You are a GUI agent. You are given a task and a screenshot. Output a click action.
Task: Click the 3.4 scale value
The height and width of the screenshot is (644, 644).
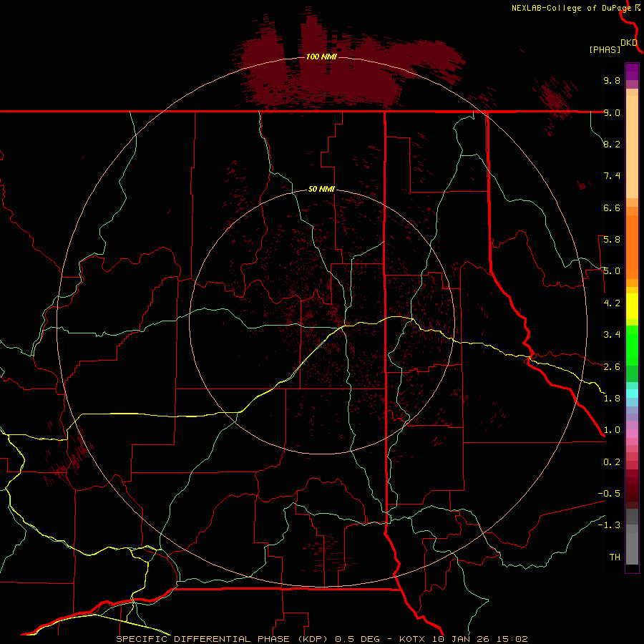pos(612,335)
